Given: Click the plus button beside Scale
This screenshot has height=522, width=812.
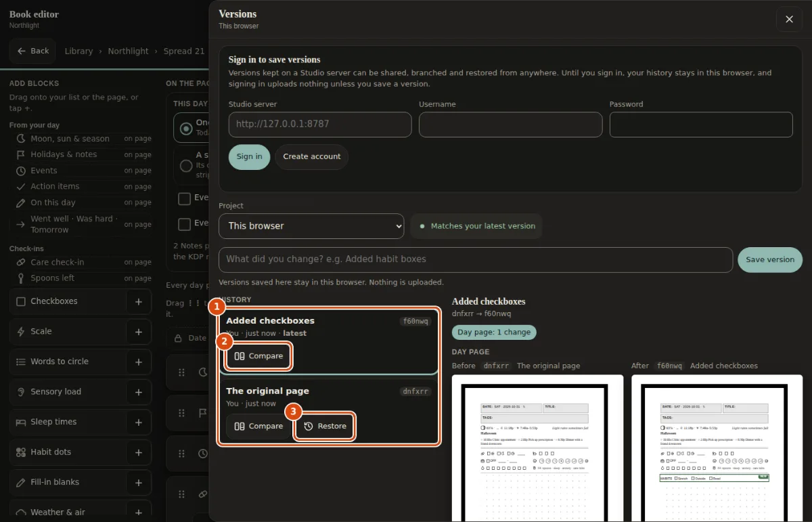Looking at the screenshot, I should point(139,332).
